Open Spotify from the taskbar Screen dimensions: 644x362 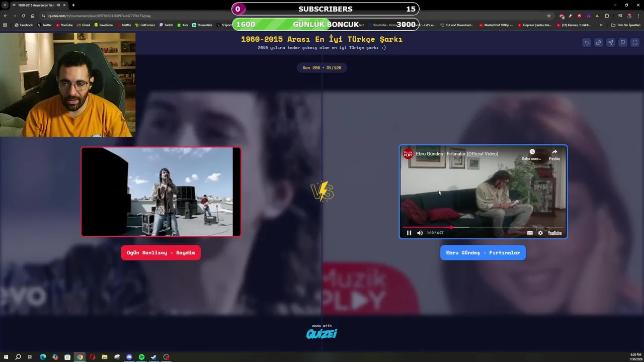tap(141, 357)
